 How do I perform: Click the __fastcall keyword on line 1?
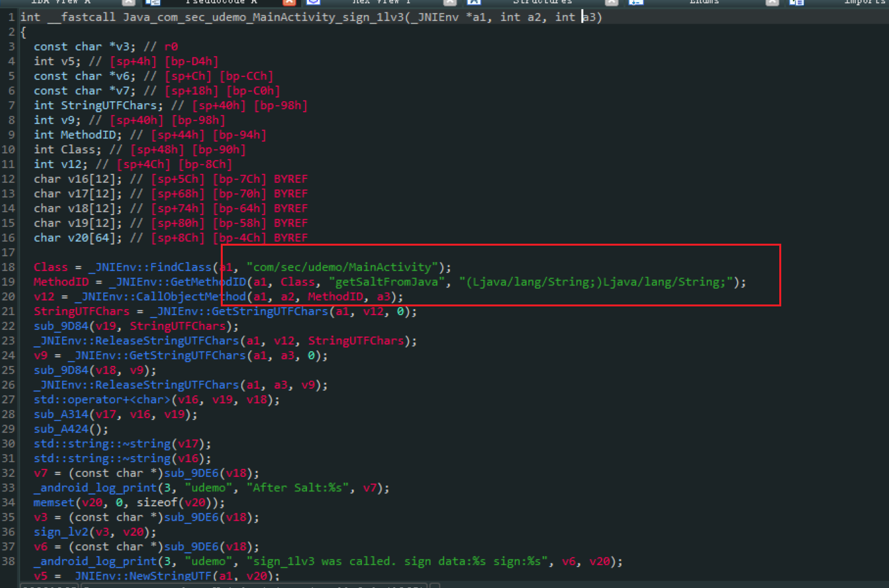[x=81, y=17]
